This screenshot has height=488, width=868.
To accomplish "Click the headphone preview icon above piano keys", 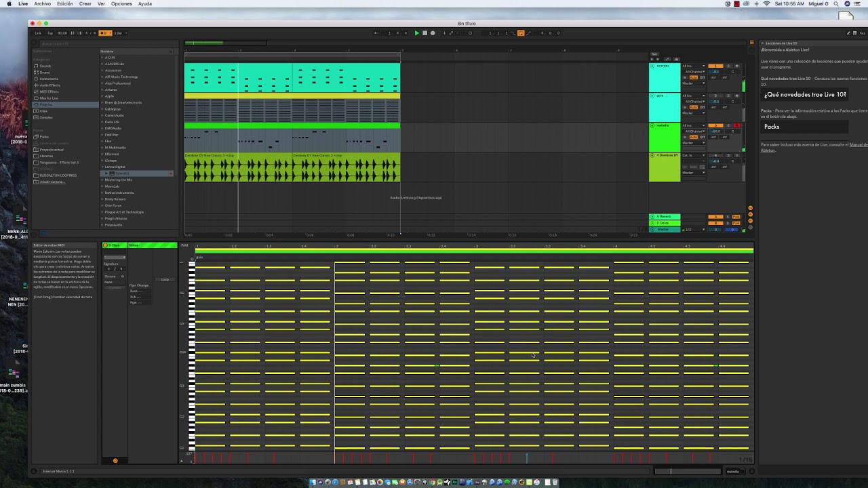I will click(193, 258).
